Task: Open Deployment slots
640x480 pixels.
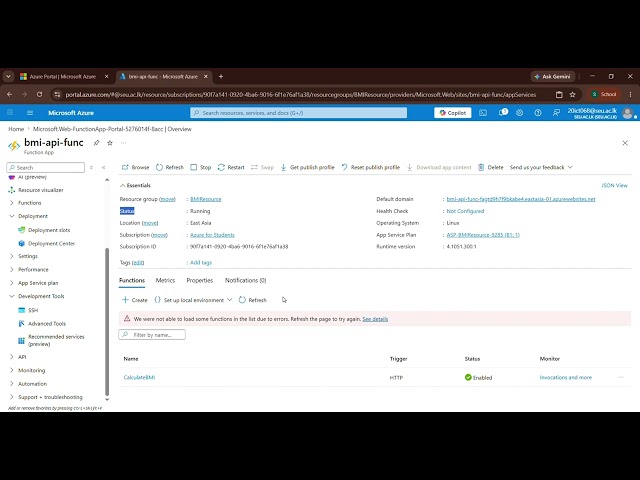Action: coord(44,230)
